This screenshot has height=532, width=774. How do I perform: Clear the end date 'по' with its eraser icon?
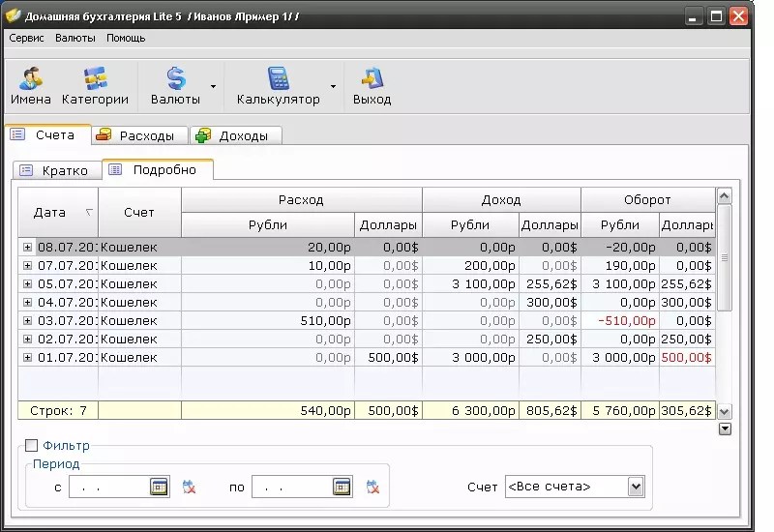372,488
